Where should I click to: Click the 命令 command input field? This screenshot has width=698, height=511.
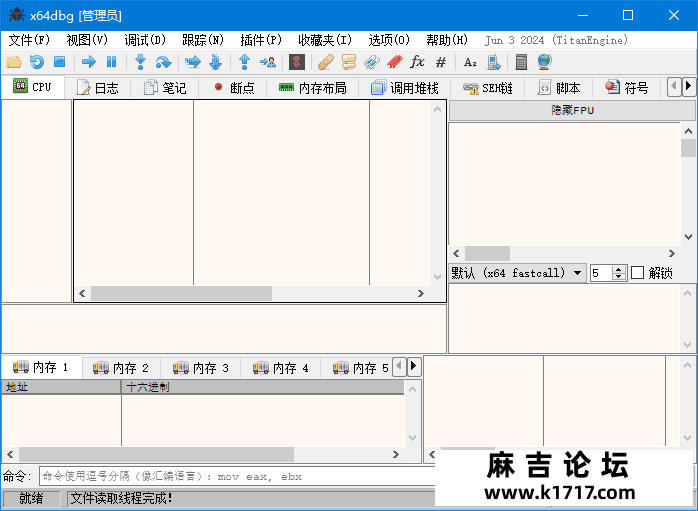pyautogui.click(x=237, y=477)
